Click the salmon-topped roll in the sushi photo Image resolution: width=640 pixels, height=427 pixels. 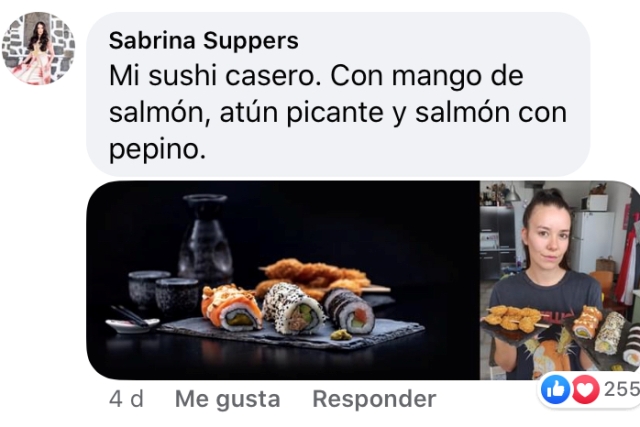pos(231,308)
